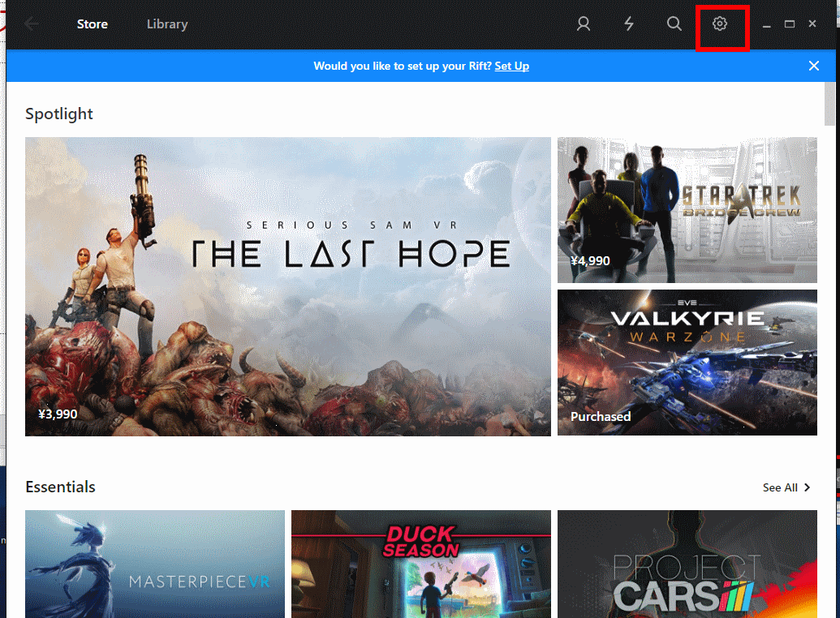
Task: Click the vertical scrollbar thumb
Action: point(829,104)
